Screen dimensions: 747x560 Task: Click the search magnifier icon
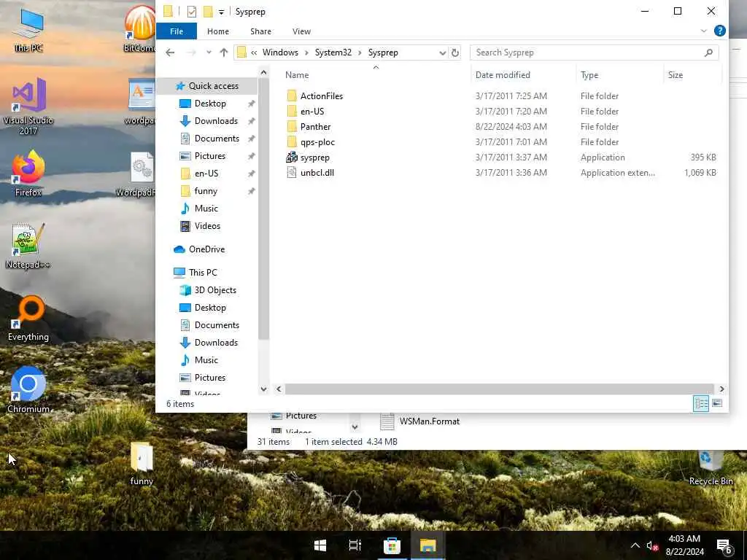pyautogui.click(x=708, y=52)
